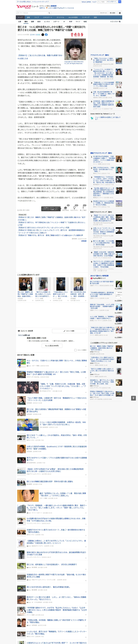Viewport: 138px width, 644px height.
Task: Click 記事に関する報告 report icon link
Action: pyautogui.click(x=23, y=210)
